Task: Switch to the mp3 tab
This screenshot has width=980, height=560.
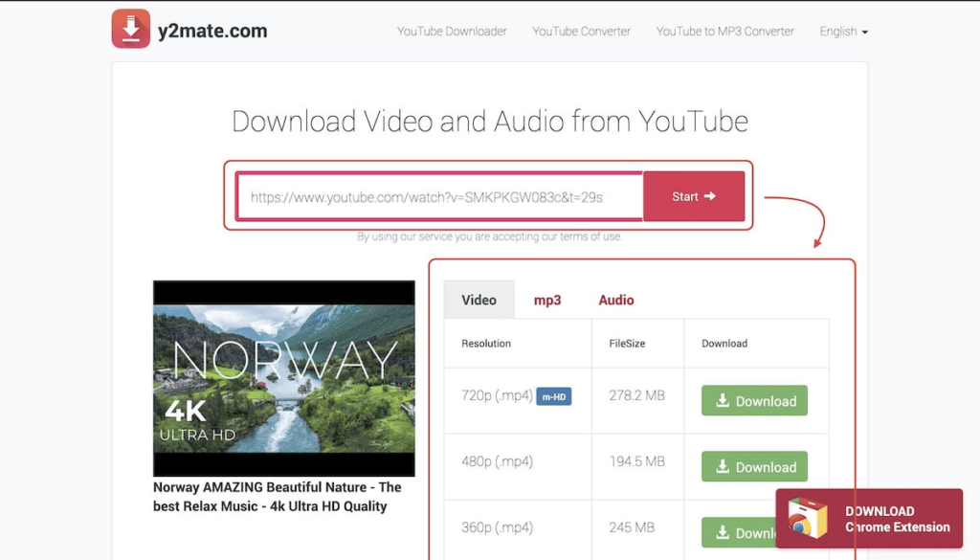Action: click(x=547, y=300)
